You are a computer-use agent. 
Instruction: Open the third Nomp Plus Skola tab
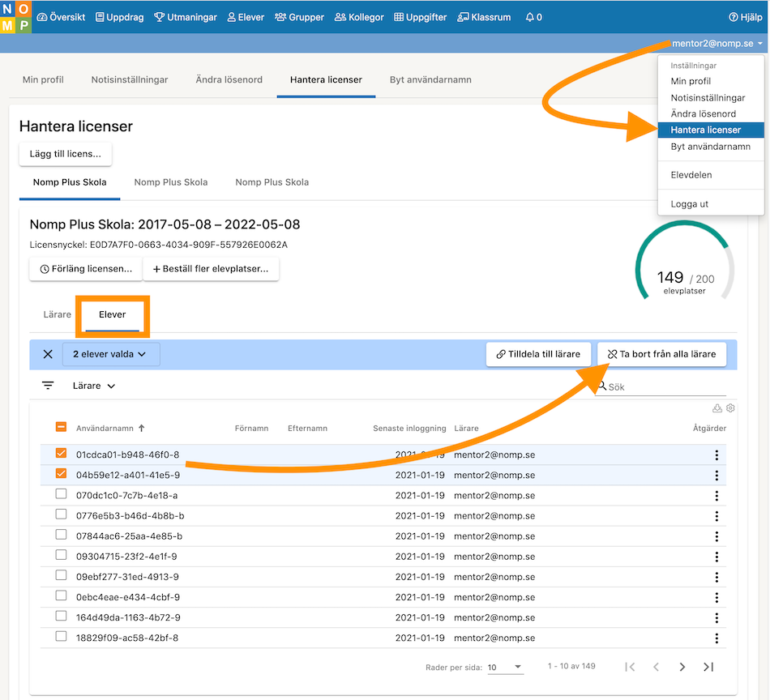(x=272, y=182)
